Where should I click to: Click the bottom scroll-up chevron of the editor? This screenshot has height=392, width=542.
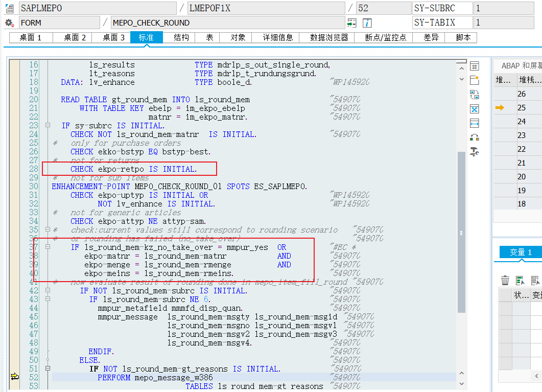(461, 373)
